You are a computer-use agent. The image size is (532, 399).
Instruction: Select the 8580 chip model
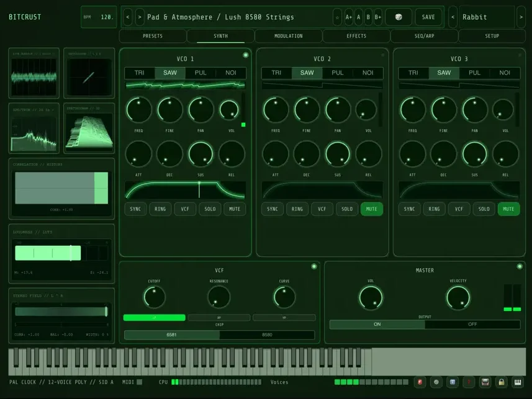(267, 335)
